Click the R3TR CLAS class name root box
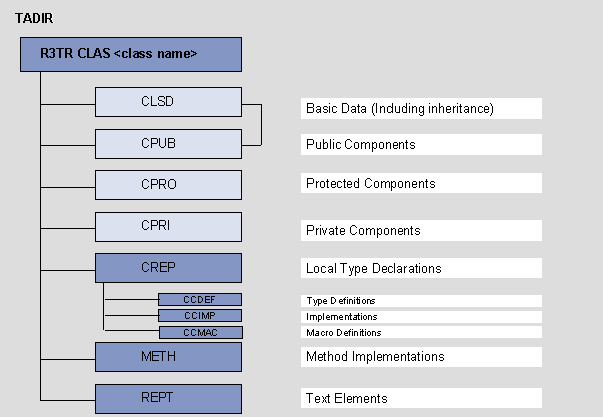Viewport: 603px width, 417px height. [130, 54]
